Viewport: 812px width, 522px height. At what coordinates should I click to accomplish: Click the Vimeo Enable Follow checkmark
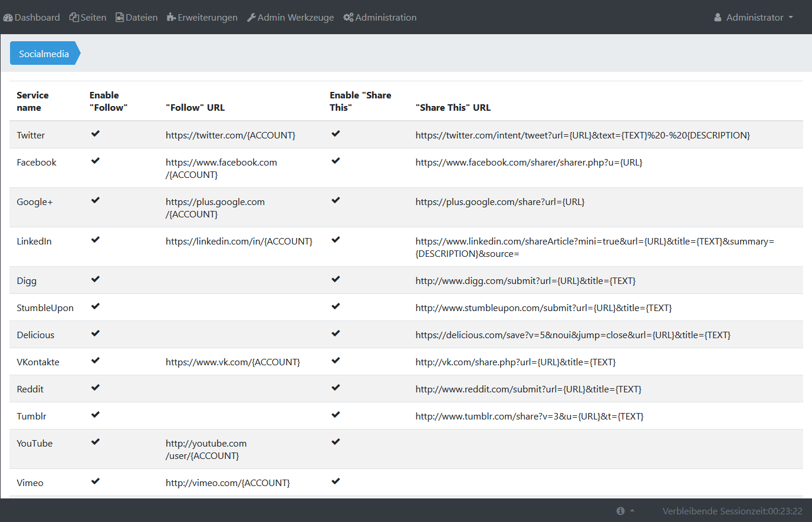point(96,481)
